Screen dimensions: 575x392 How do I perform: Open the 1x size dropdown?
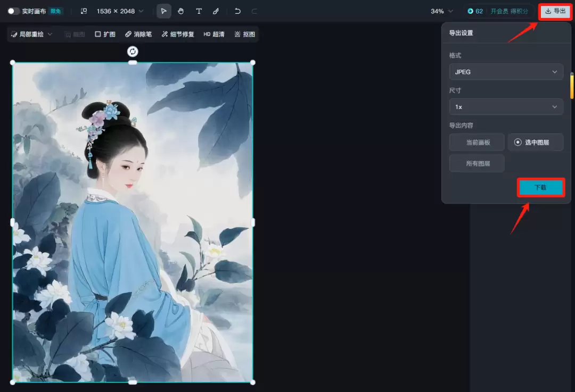tap(505, 106)
